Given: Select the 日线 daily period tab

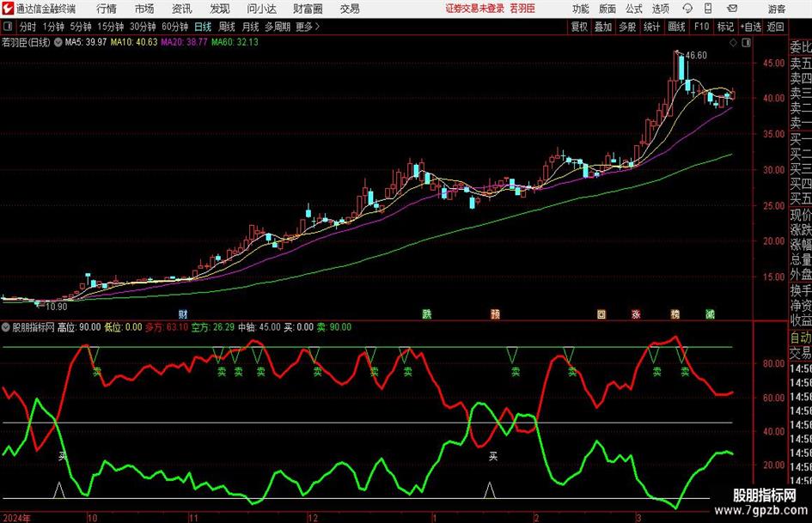Looking at the screenshot, I should 203,27.
